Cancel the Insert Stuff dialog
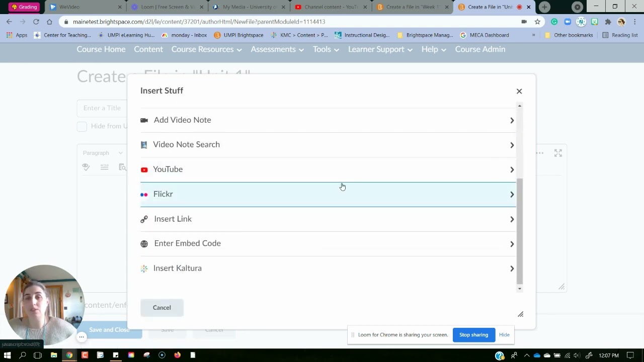The height and width of the screenshot is (362, 644). [162, 308]
